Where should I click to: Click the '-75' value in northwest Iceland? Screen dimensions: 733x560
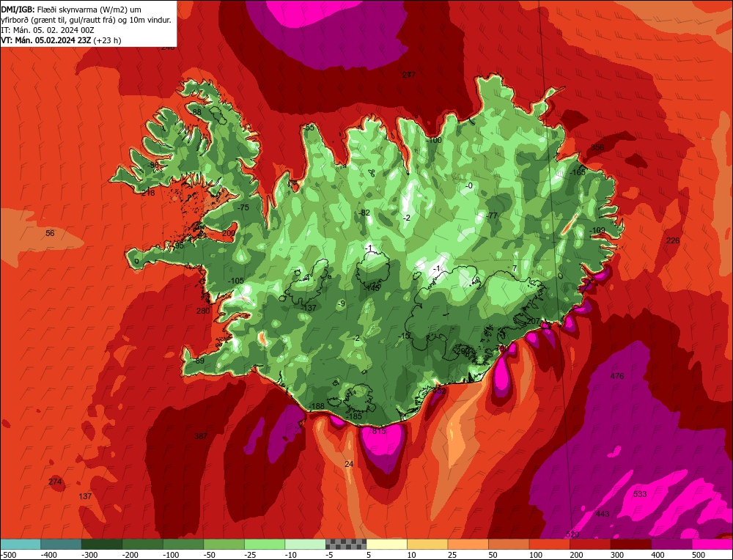(243, 207)
